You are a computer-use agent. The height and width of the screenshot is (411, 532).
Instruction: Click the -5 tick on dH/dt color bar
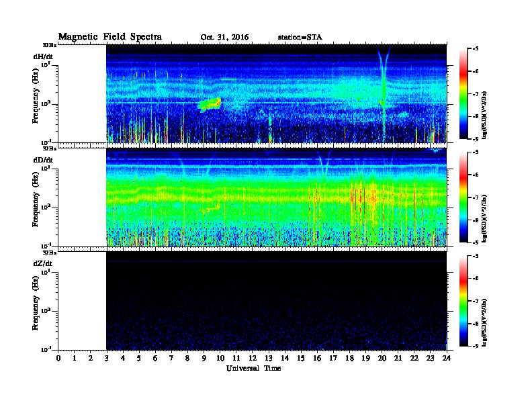[x=476, y=49]
